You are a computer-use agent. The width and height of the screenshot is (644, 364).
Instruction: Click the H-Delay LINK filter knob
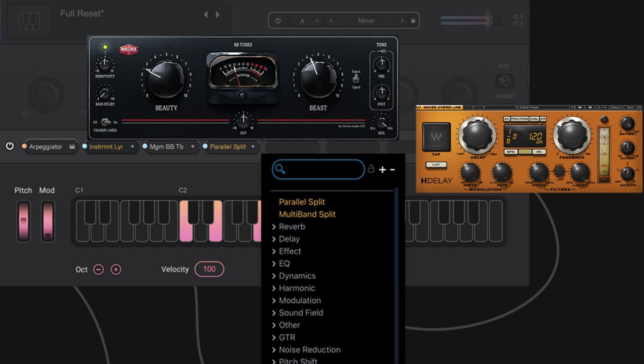tap(559, 172)
